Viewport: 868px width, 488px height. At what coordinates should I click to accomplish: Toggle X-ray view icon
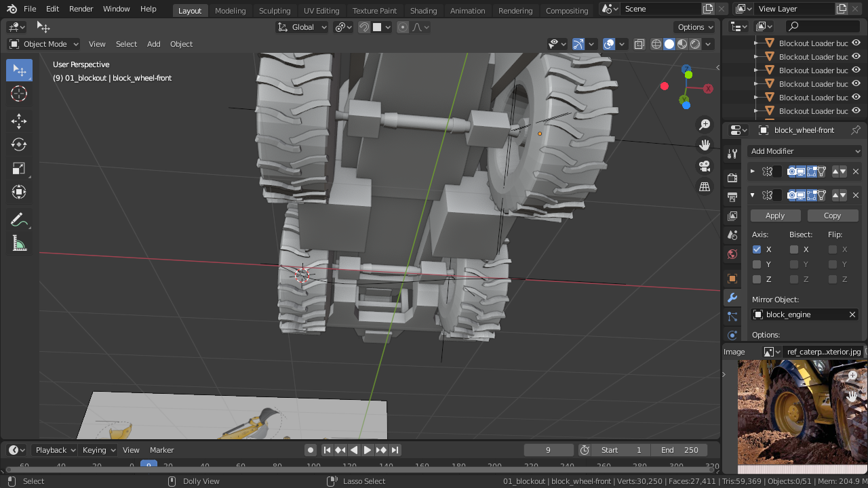(x=639, y=44)
